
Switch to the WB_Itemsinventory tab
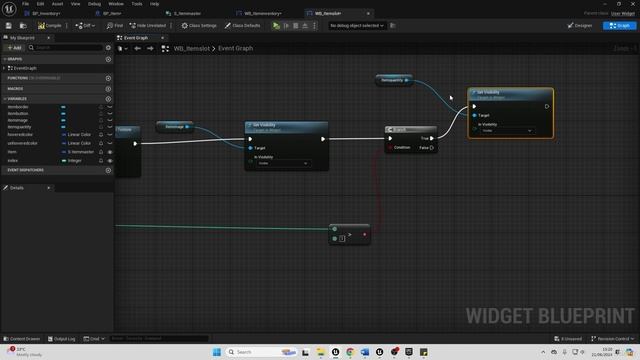tap(262, 13)
